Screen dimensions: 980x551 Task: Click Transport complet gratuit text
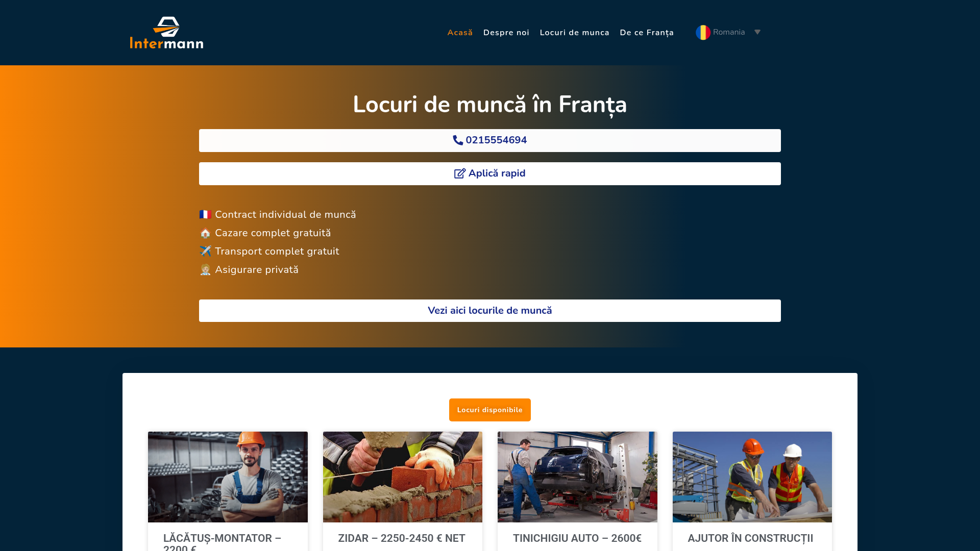pos(277,252)
